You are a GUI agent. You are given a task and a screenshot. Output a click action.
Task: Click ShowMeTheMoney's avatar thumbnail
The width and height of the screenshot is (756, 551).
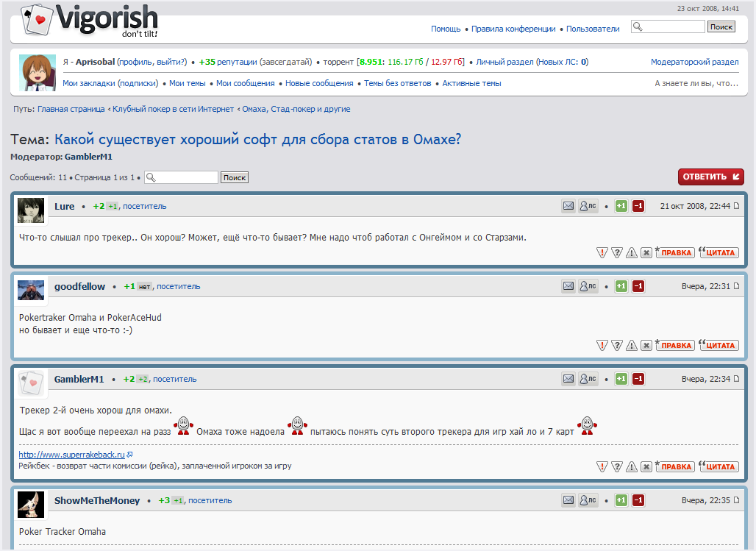click(x=31, y=505)
